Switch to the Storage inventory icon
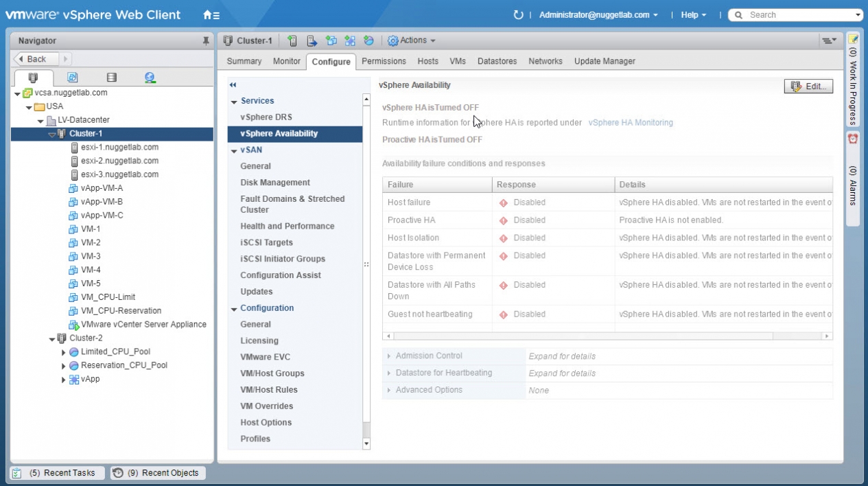The width and height of the screenshot is (868, 486). (112, 78)
